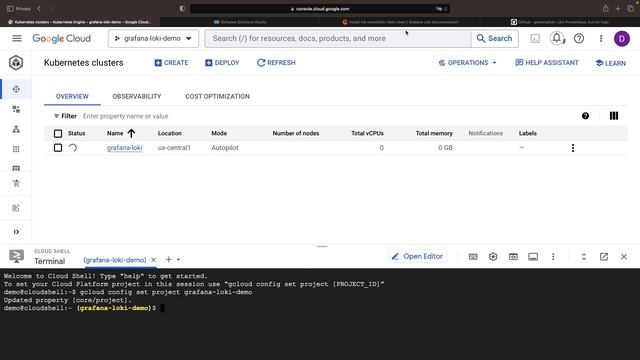Open Cloud Shell more options menu

(x=553, y=257)
